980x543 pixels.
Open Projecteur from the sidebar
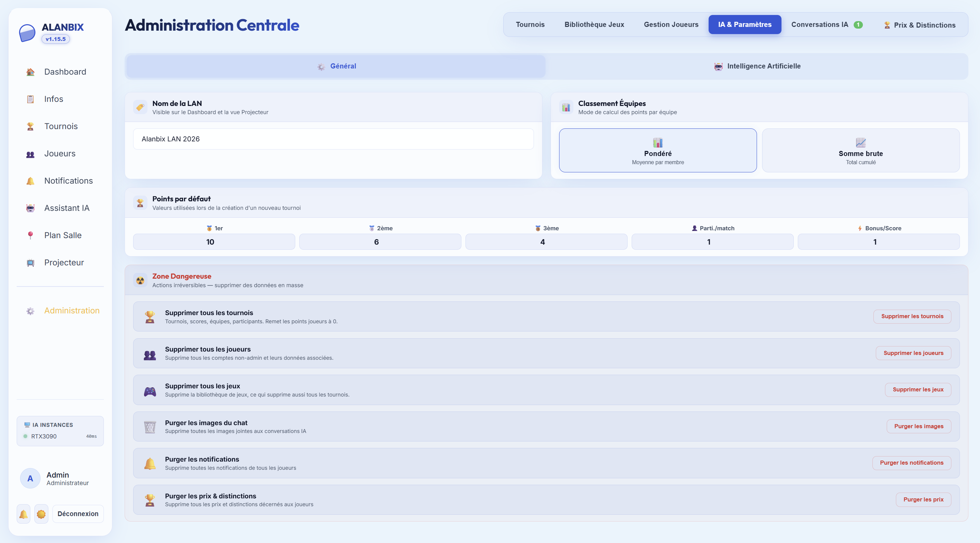60,263
